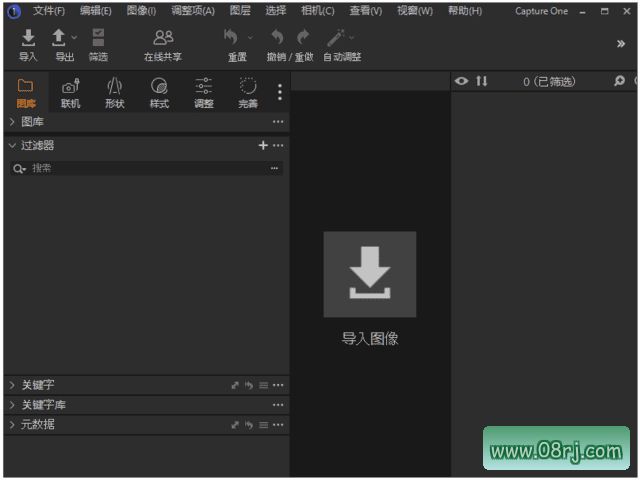Open the 调整项(A) menu

pos(193,11)
